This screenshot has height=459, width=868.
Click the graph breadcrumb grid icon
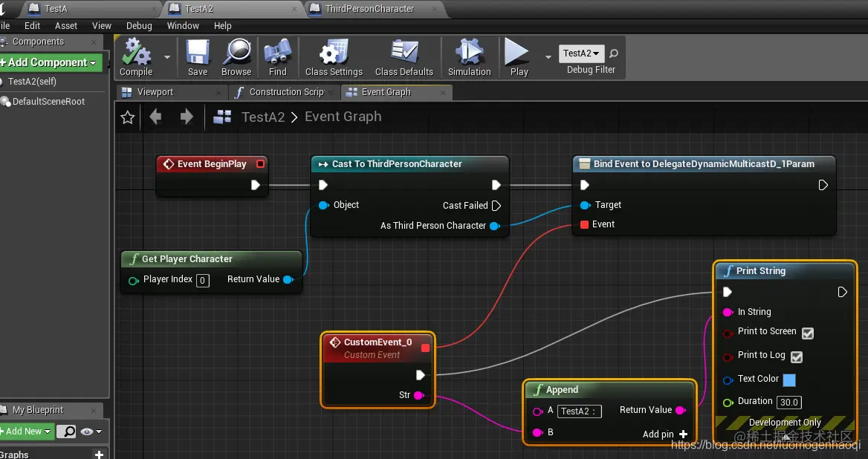coord(222,117)
